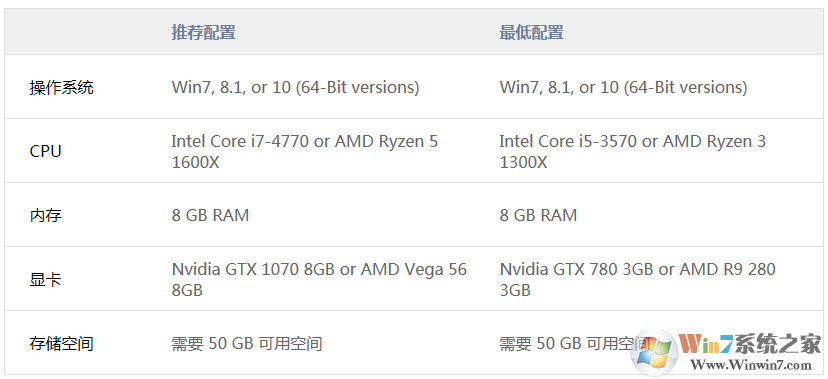The height and width of the screenshot is (379, 828).
Task: Click the 操作系统 row label
Action: click(61, 87)
